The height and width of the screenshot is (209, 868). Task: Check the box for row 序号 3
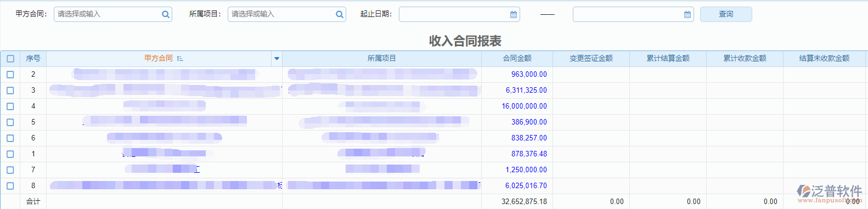(x=10, y=91)
